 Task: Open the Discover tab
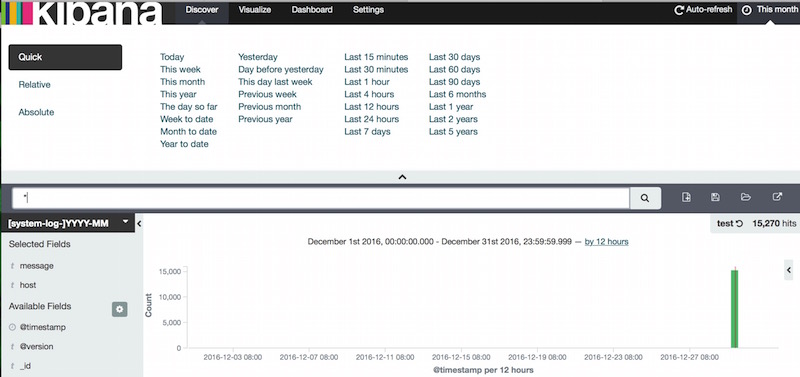coord(202,10)
